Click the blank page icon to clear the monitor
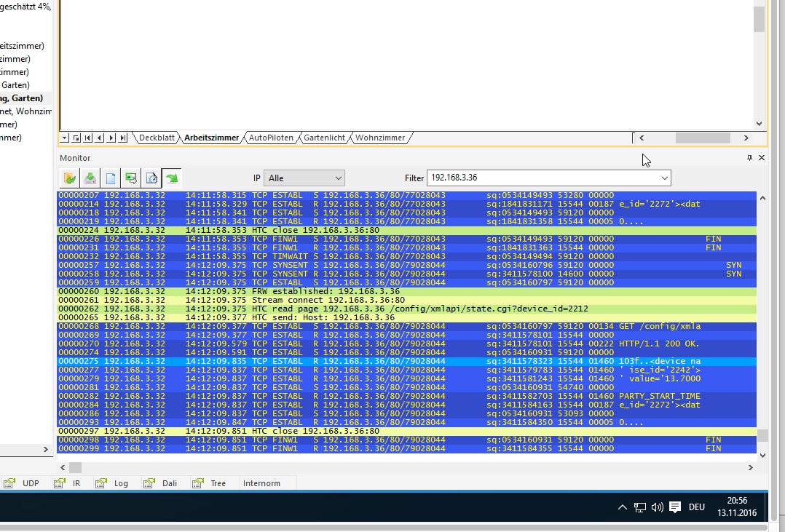Viewport: 785px width, 532px height. tap(111, 178)
